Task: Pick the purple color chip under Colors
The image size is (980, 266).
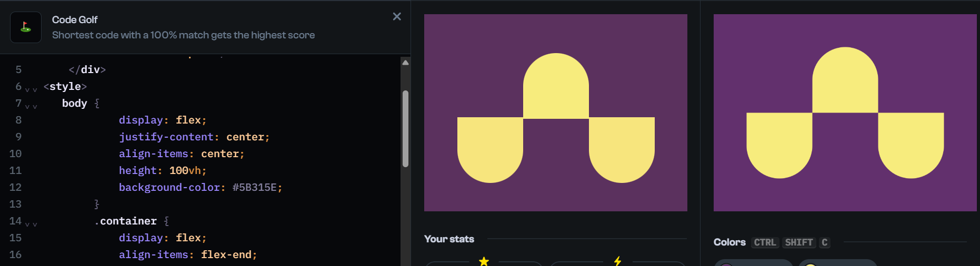Action: (x=753, y=263)
